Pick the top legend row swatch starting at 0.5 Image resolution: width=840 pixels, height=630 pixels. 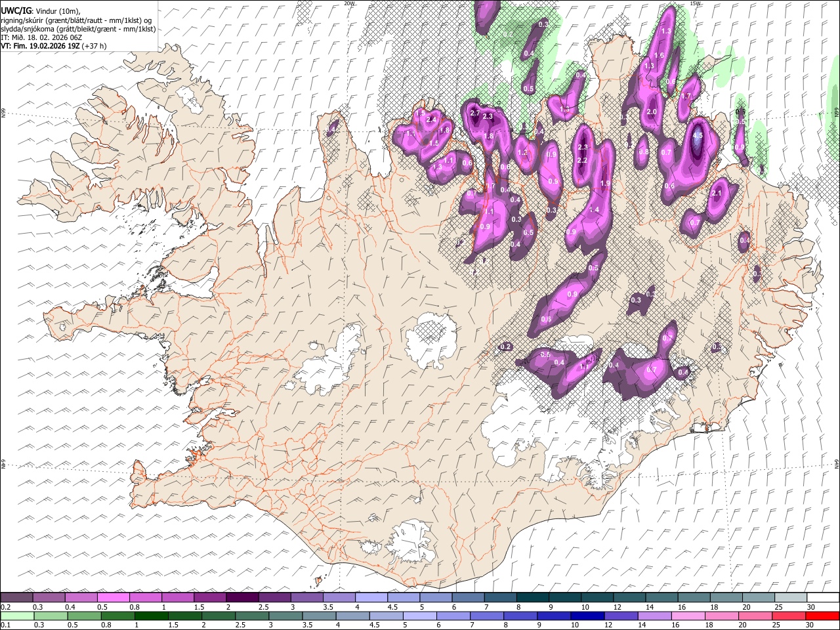pyautogui.click(x=113, y=598)
